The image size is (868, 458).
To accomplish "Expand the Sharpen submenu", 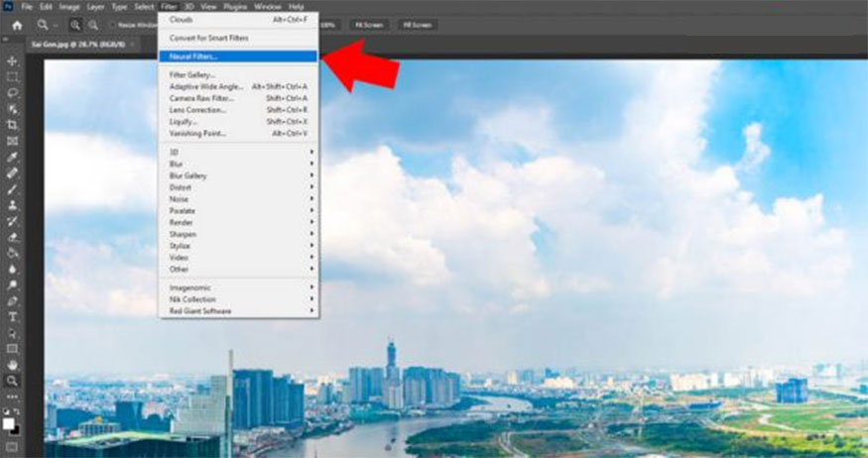I will coord(238,234).
